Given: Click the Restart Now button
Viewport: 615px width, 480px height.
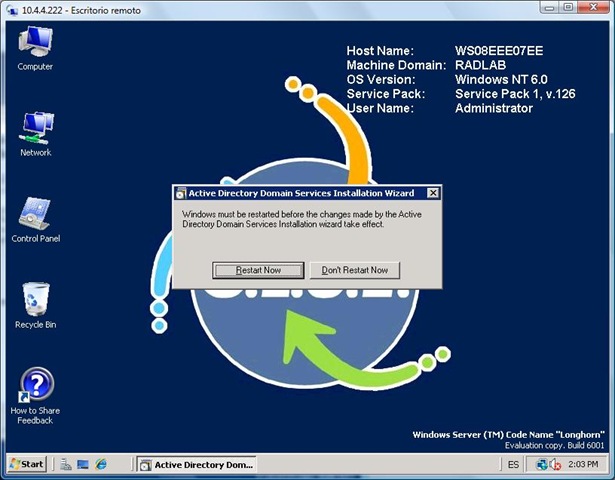Looking at the screenshot, I should [x=258, y=270].
